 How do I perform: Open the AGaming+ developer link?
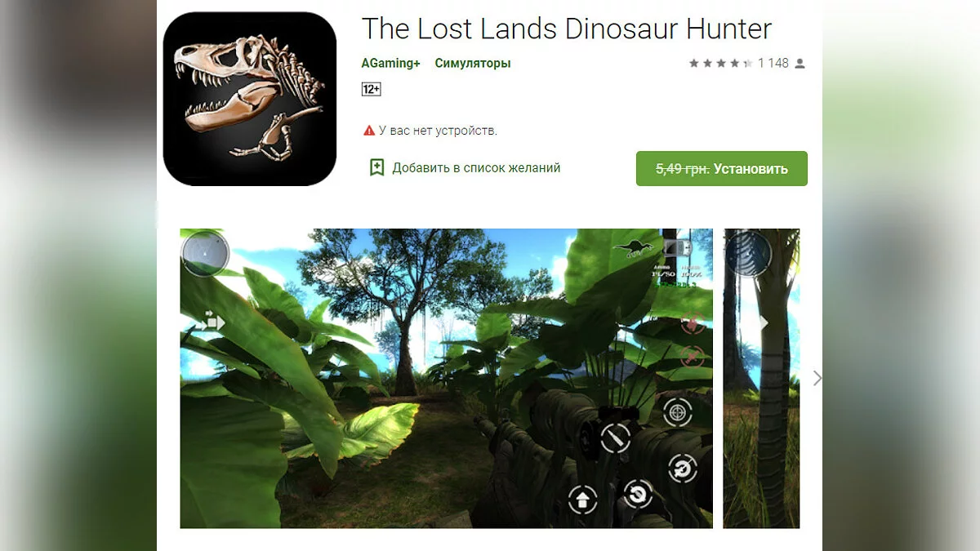pos(390,63)
